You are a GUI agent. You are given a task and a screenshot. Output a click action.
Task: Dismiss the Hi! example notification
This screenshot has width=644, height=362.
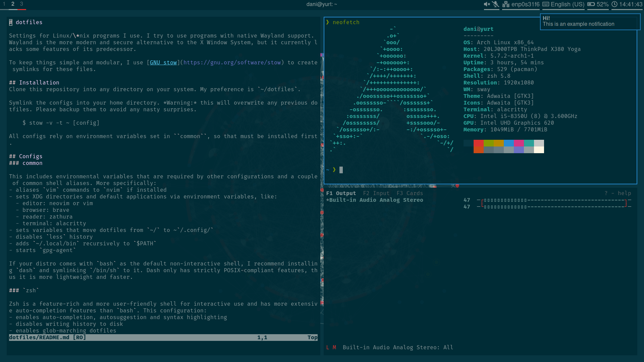click(x=590, y=21)
